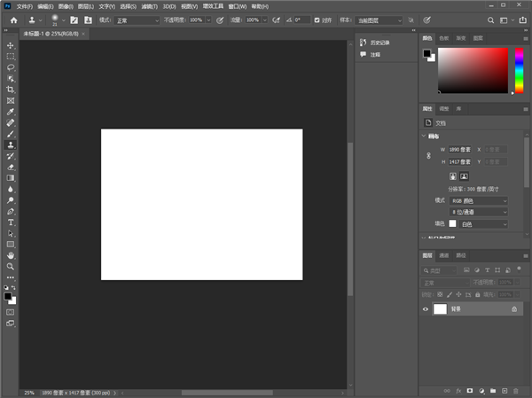Select the Lasso tool
Screen dimensions: 532x398
(x=11, y=67)
